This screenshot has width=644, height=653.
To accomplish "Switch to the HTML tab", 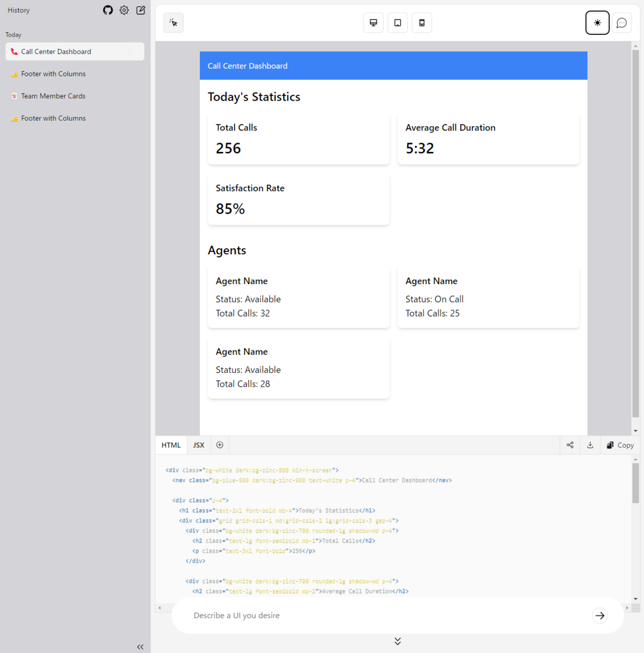I will coord(170,445).
